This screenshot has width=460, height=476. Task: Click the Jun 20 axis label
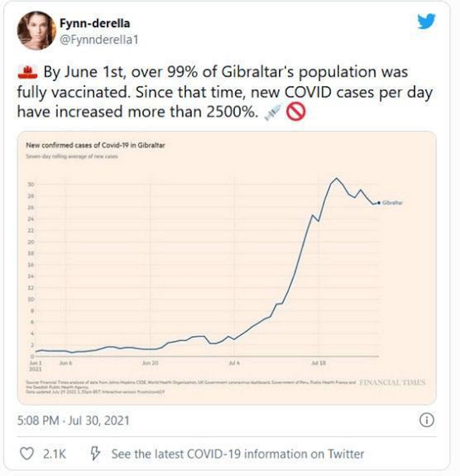150,363
